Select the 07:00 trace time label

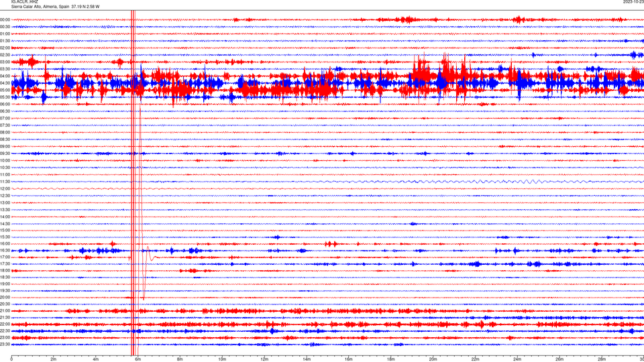coord(5,118)
